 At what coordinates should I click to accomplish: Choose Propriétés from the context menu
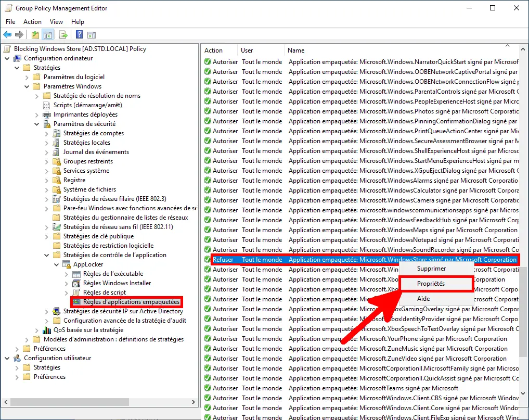pyautogui.click(x=431, y=284)
